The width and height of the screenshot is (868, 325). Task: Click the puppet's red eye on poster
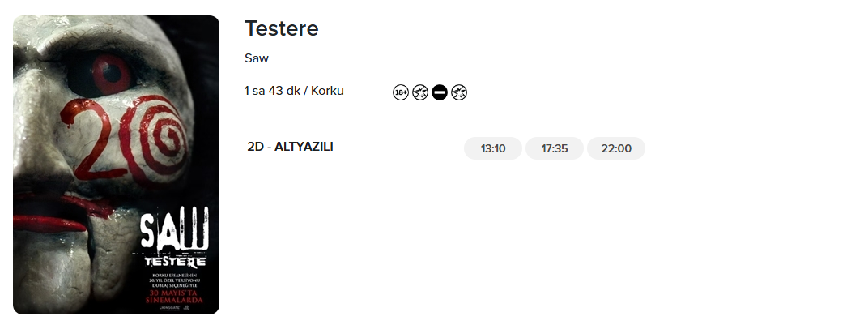coord(111,75)
